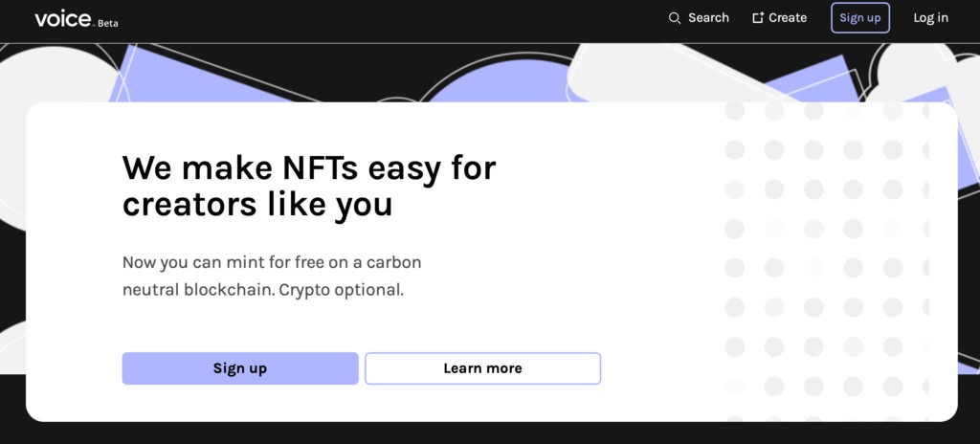Click the gray dotted pattern graphic
Image resolution: width=980 pixels, height=444 pixels.
pyautogui.click(x=826, y=261)
